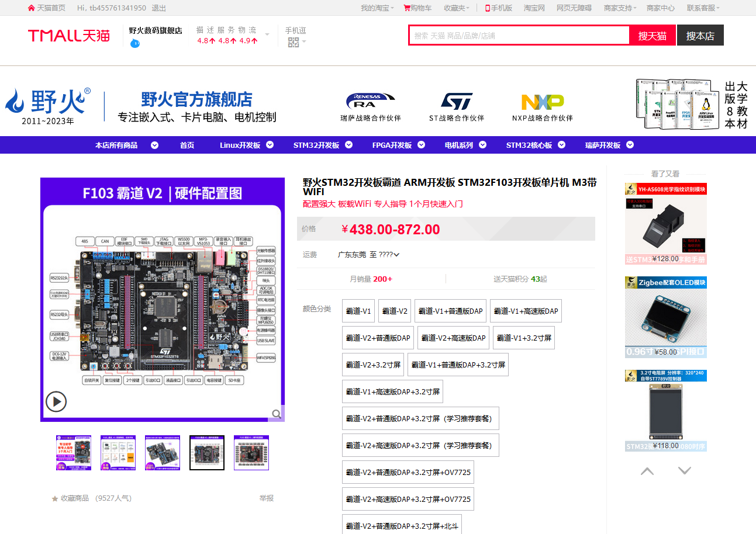
Task: Play the product video
Action: point(57,401)
